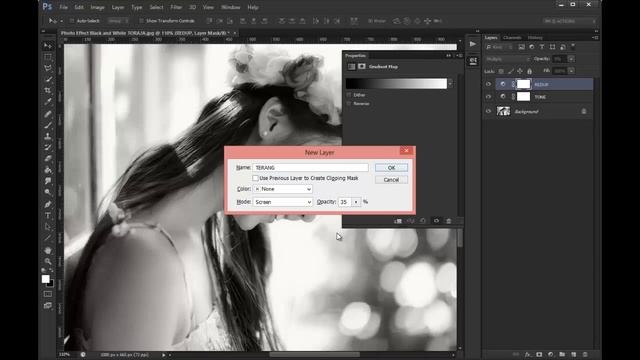The width and height of the screenshot is (640, 360).
Task: Toggle Quick Mask mode icon
Action: pyautogui.click(x=48, y=294)
